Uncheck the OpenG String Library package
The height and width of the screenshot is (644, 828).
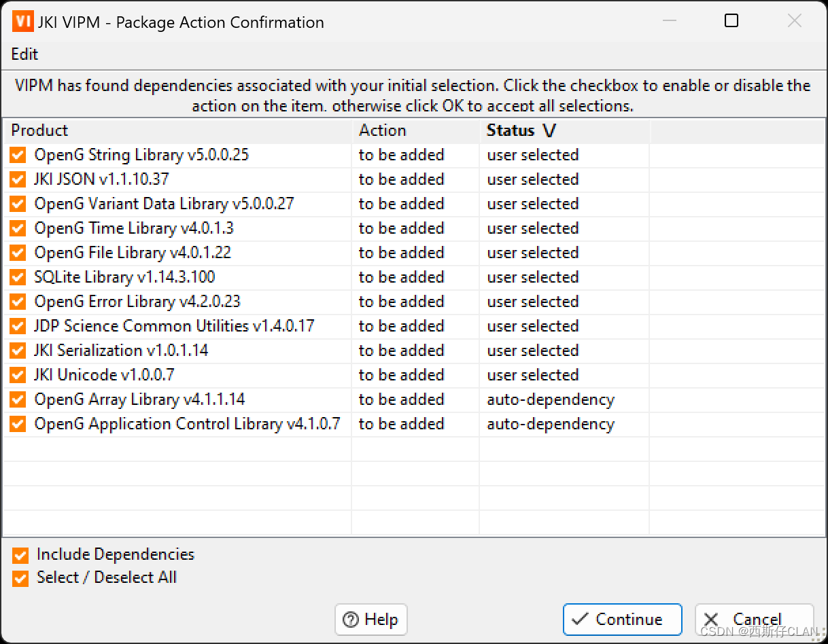click(18, 155)
